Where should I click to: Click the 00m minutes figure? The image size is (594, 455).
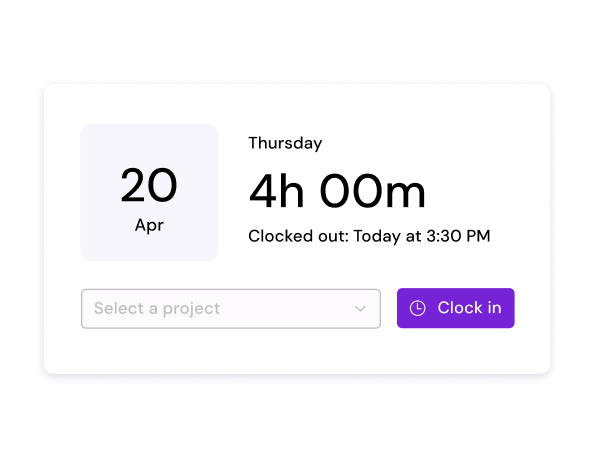[373, 191]
